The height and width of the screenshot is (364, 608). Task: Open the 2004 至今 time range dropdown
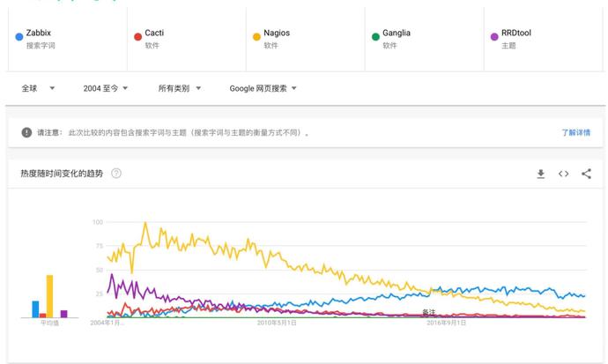[x=106, y=88]
